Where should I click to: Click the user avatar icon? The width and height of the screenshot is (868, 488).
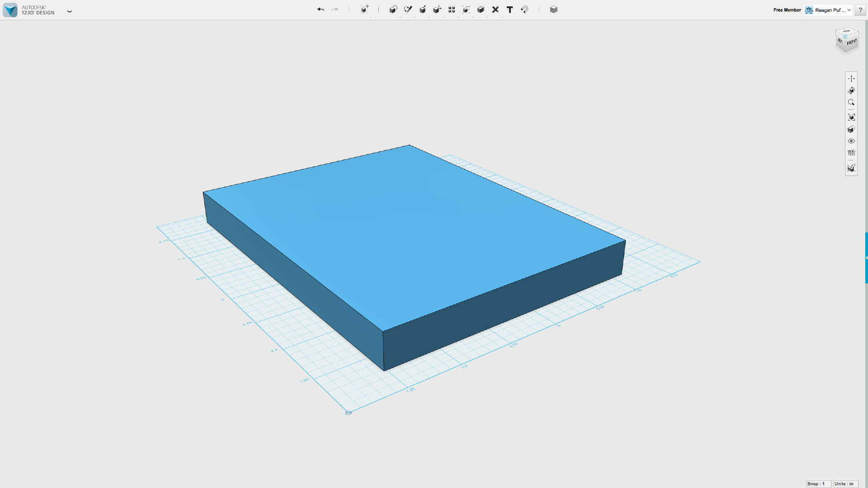(809, 10)
